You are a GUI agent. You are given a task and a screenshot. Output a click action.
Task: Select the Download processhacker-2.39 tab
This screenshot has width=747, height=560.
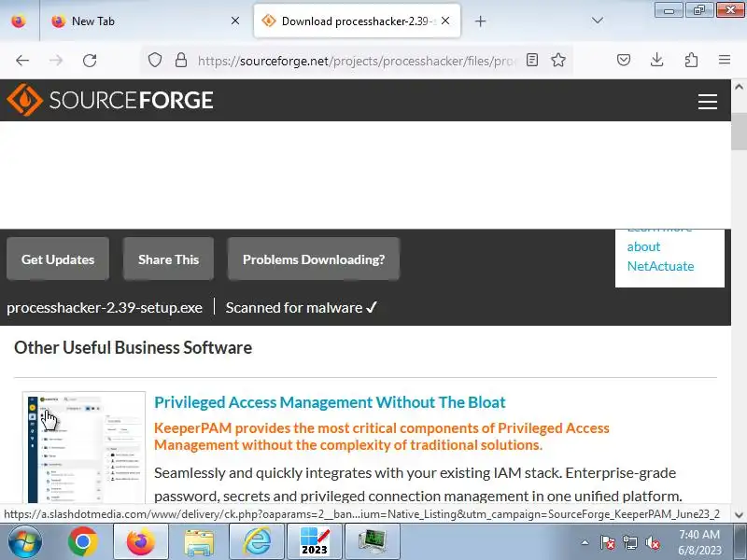[x=358, y=21]
